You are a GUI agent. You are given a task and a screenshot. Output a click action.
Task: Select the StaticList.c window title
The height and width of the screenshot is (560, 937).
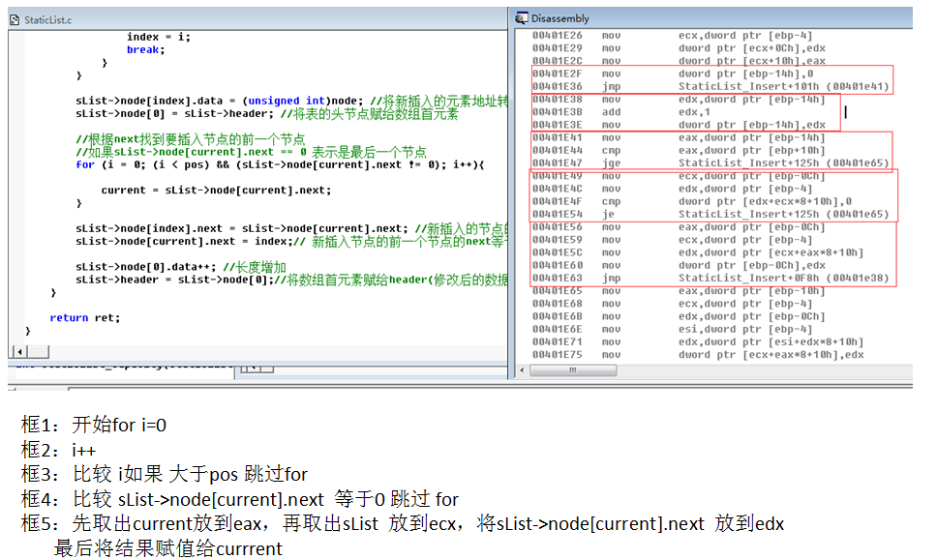point(47,20)
